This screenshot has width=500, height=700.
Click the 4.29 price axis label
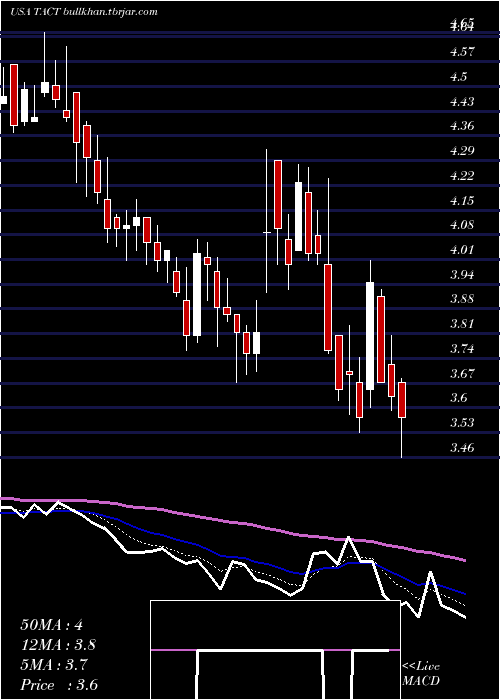(462, 151)
